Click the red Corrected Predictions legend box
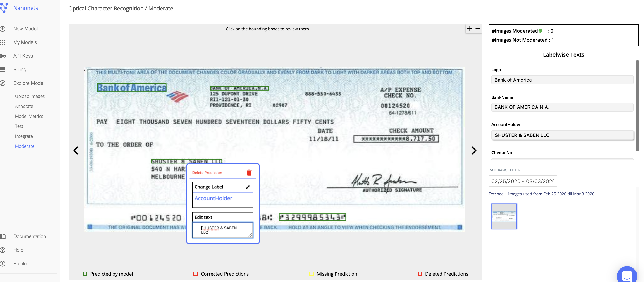This screenshot has width=644, height=282. [196, 274]
